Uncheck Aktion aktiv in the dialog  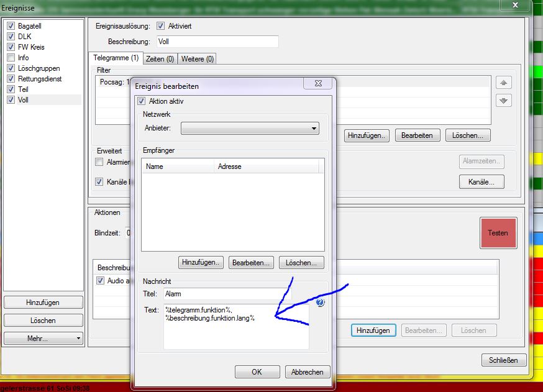tap(141, 101)
